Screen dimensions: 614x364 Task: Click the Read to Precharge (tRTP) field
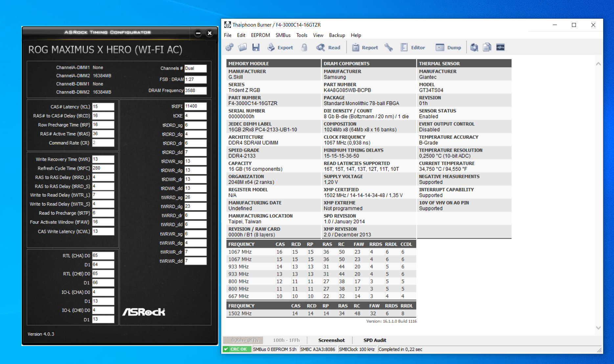pyautogui.click(x=103, y=213)
